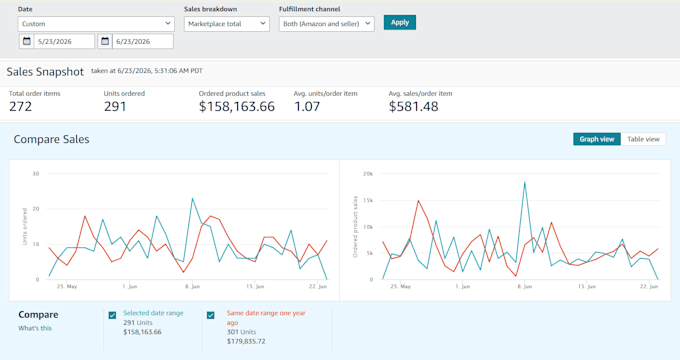
Task: Open the Fulfillment channel dropdown
Action: 327,24
